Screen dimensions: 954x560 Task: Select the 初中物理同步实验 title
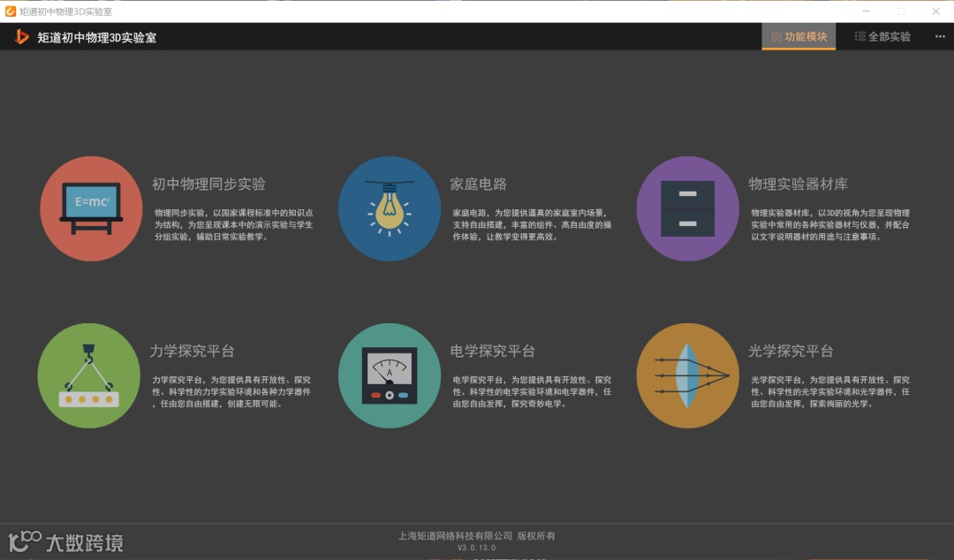pyautogui.click(x=208, y=184)
